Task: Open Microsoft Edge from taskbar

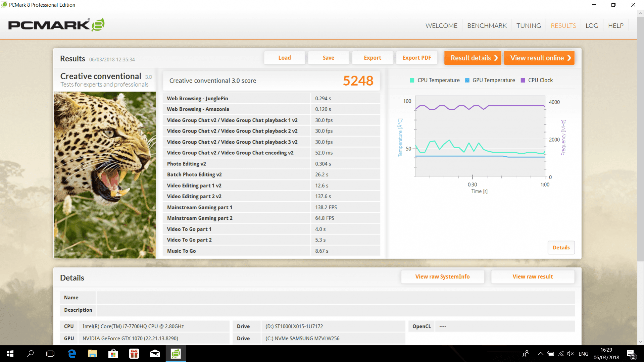Action: tap(72, 354)
